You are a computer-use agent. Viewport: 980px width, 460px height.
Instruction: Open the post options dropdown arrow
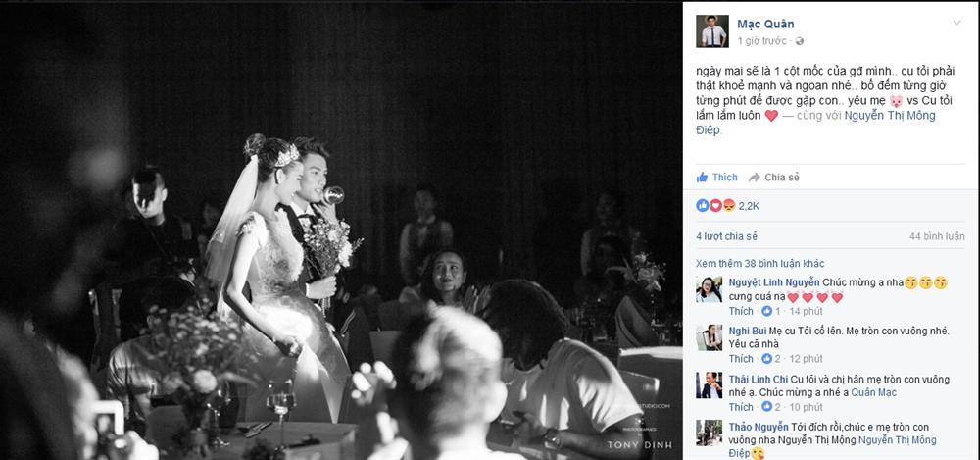956,24
